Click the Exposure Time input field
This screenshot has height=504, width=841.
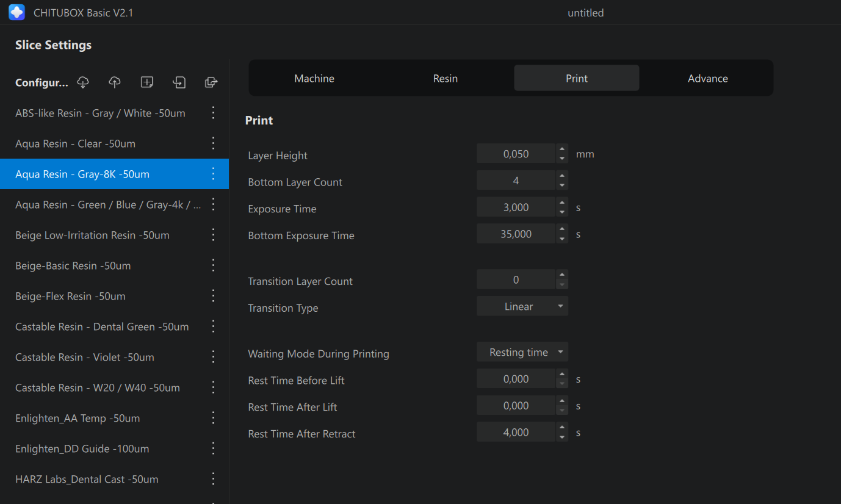[x=516, y=207]
